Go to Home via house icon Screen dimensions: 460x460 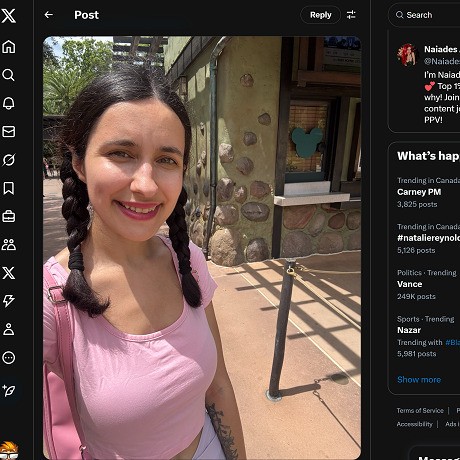[x=9, y=47]
